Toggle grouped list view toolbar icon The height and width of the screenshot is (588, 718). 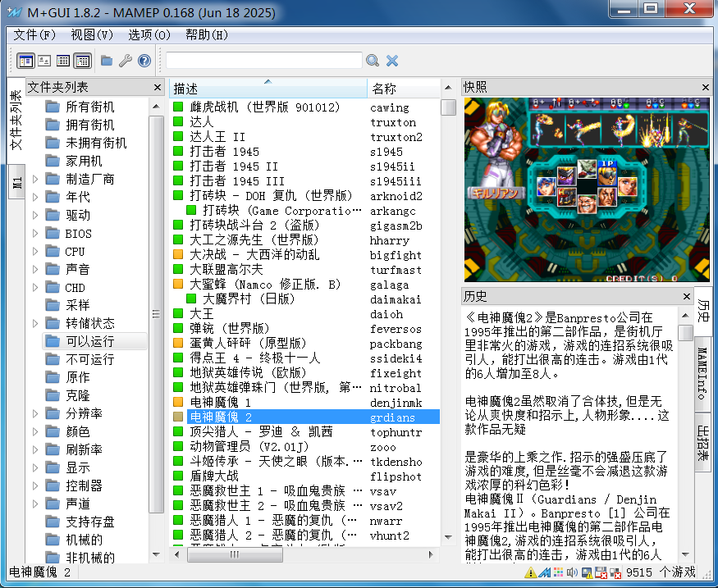[x=82, y=61]
